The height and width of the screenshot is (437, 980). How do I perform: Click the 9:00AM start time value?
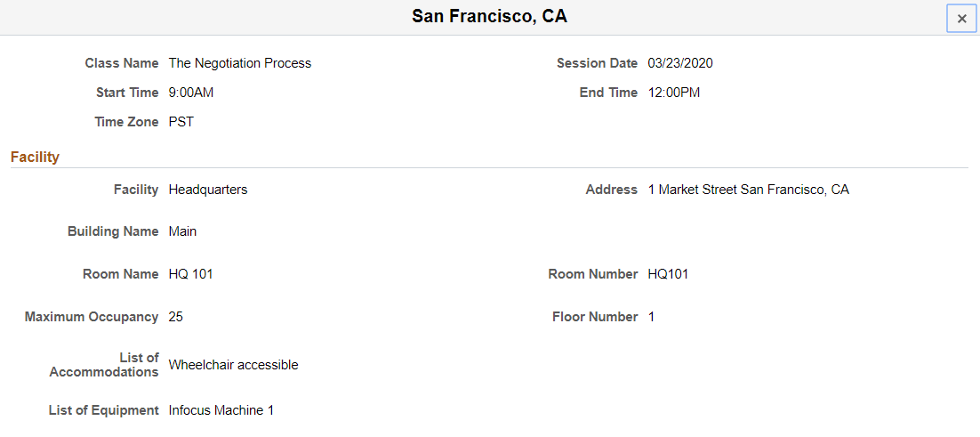pyautogui.click(x=191, y=93)
